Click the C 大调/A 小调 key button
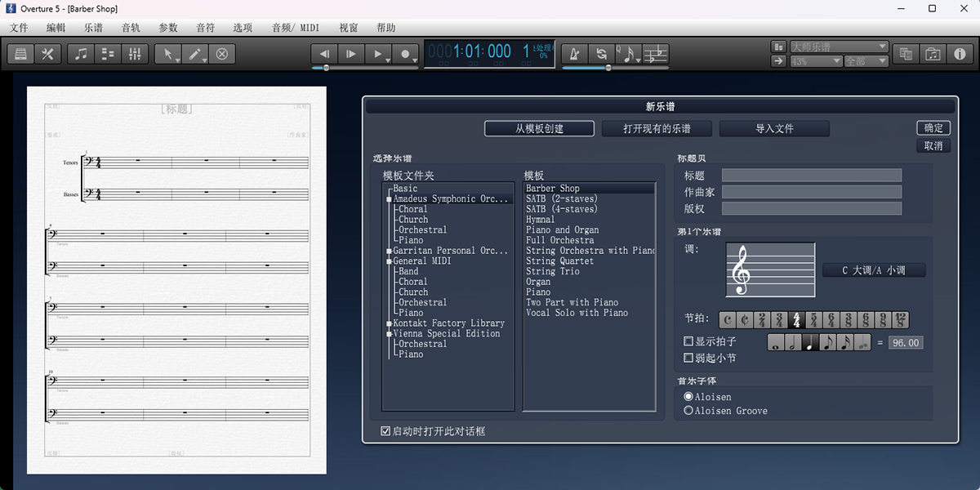Viewport: 980px width, 490px height. point(873,270)
